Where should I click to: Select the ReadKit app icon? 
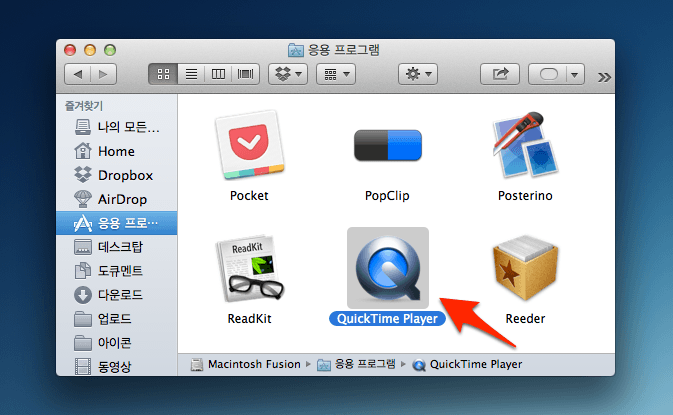click(x=250, y=268)
